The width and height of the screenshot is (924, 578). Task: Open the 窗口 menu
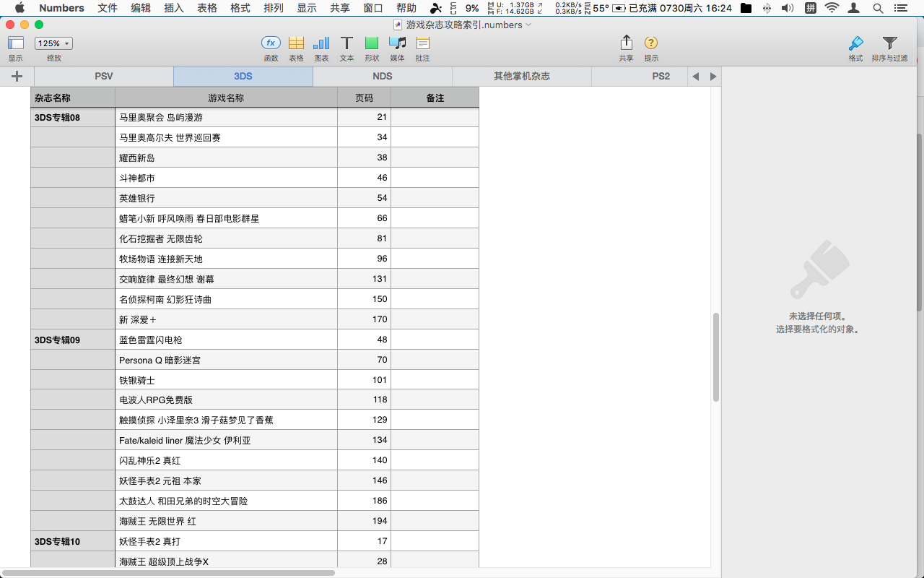pos(373,8)
